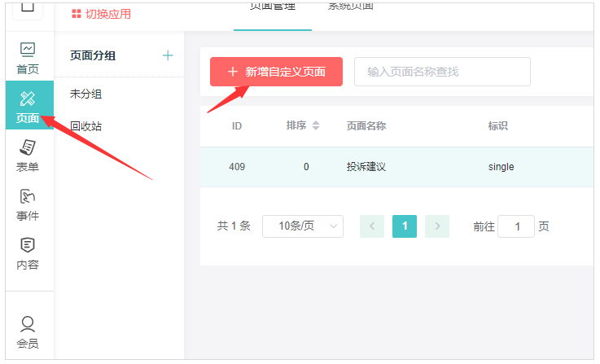Select page number 1 in pagination
This screenshot has height=364, width=600.
click(x=405, y=226)
